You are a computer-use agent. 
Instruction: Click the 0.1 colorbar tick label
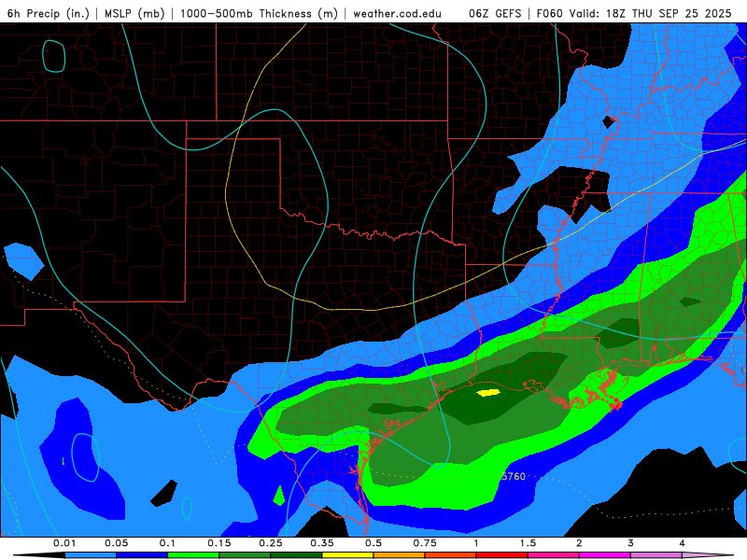[x=167, y=543]
